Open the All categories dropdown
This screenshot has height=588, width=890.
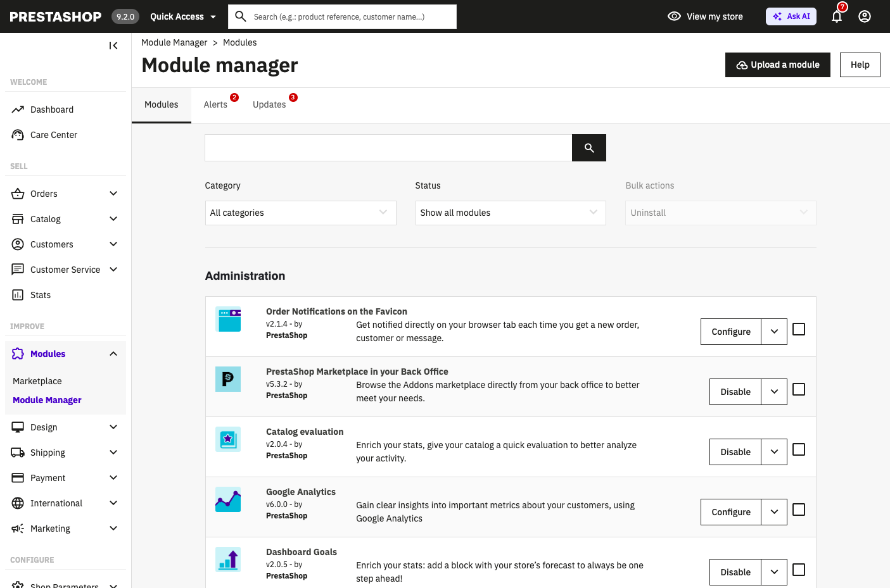tap(300, 213)
